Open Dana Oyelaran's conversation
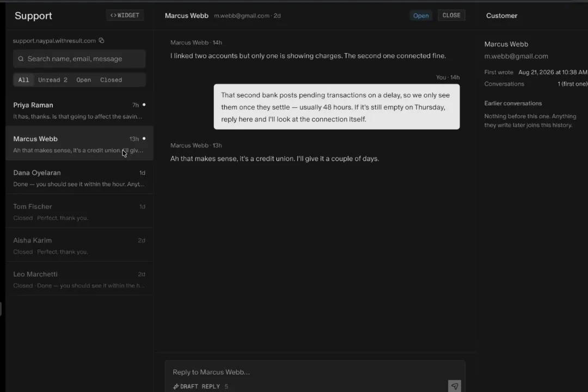Image resolution: width=588 pixels, height=392 pixels. (x=79, y=177)
